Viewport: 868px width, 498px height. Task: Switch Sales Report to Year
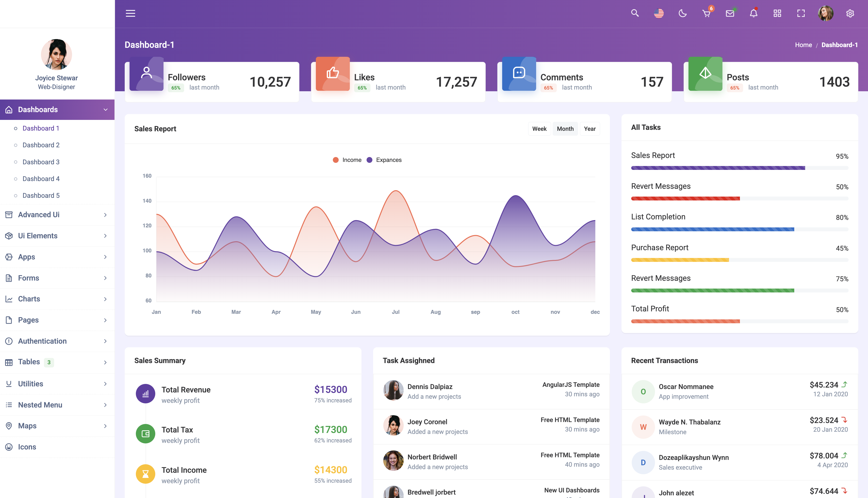tap(590, 129)
